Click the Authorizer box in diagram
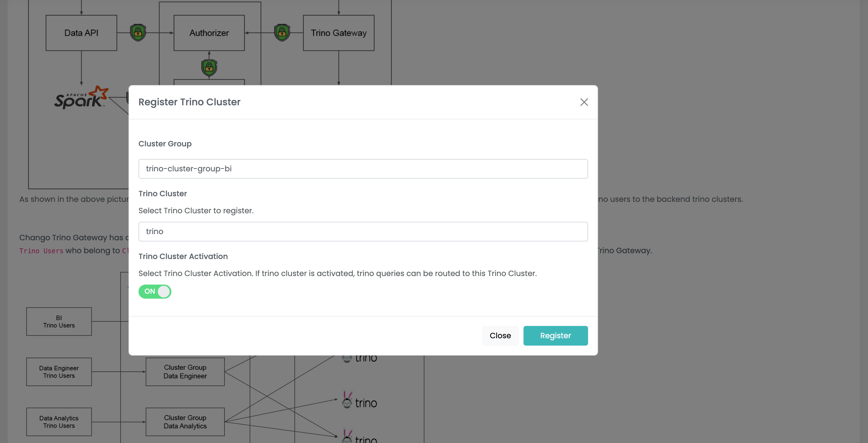This screenshot has height=443, width=868. coord(209,33)
